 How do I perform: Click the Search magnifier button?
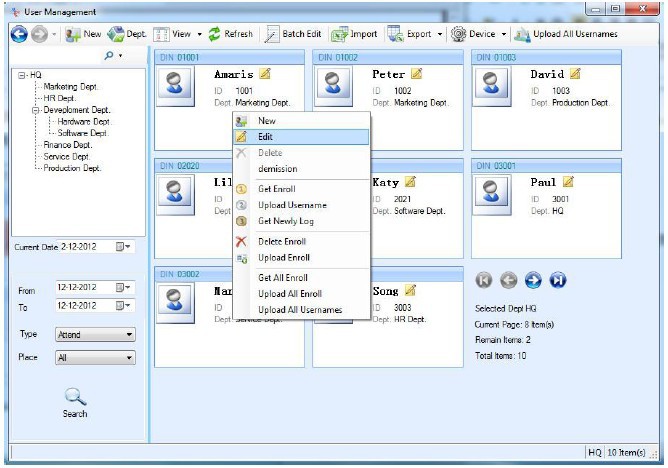[x=75, y=403]
